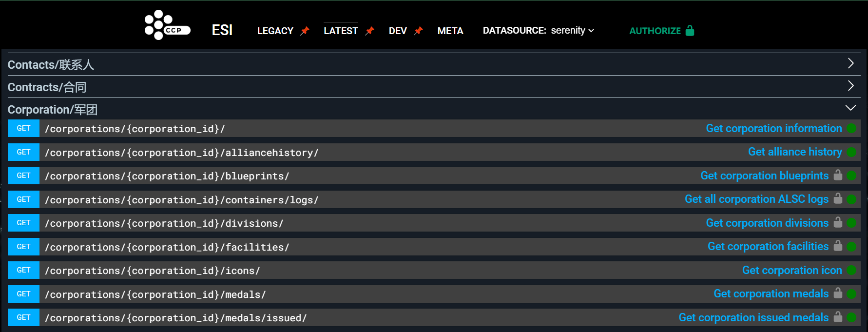This screenshot has height=332, width=868.
Task: Click GET button for icons endpoint
Action: (23, 270)
